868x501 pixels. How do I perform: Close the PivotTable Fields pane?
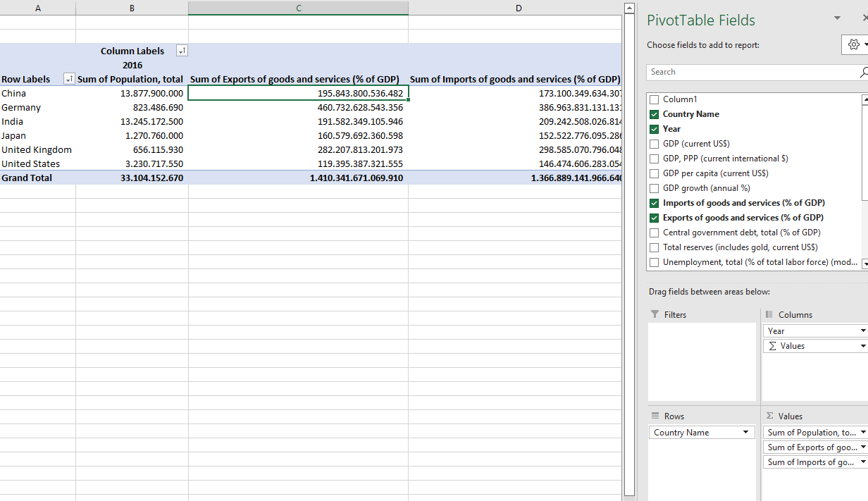click(x=865, y=18)
